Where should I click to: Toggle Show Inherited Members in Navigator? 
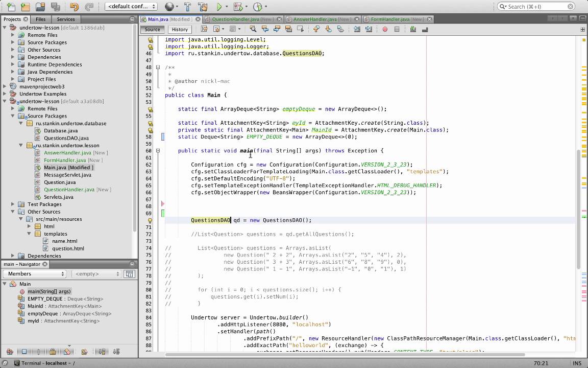tap(10, 352)
